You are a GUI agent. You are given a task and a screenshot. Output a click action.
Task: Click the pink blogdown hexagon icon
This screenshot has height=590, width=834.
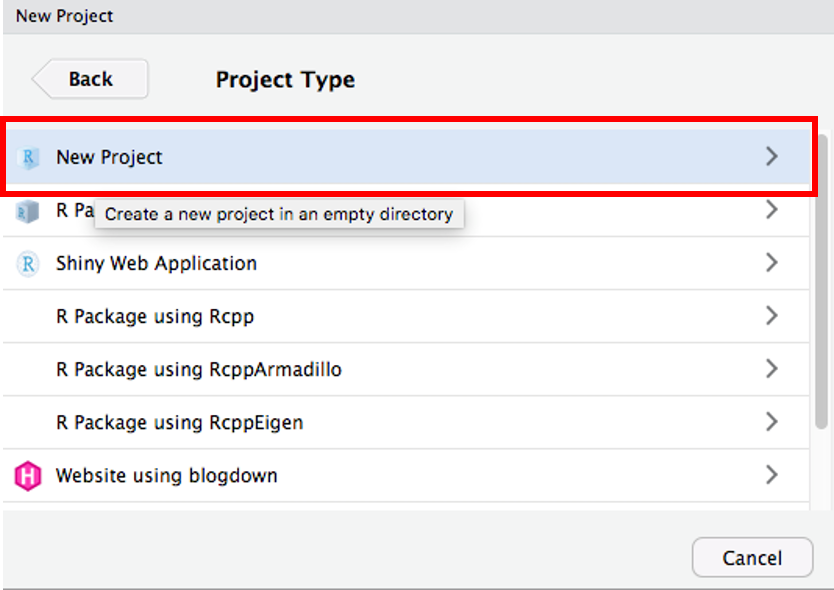tap(29, 475)
